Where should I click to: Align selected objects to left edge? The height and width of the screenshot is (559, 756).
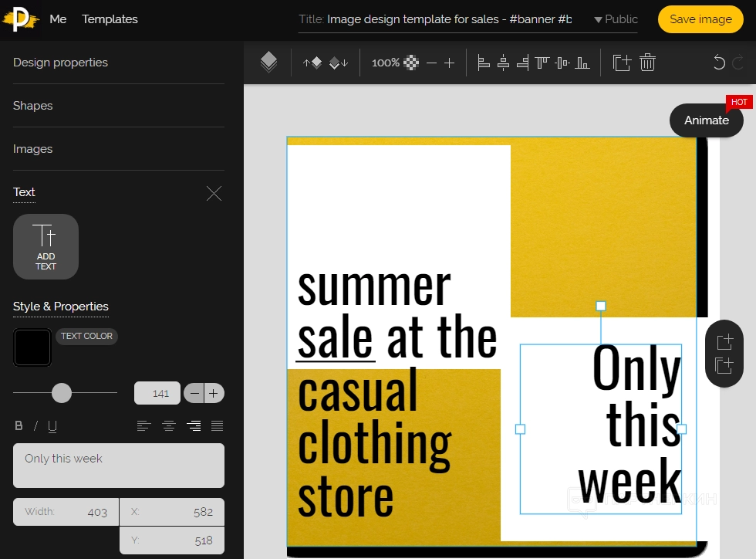tap(484, 63)
